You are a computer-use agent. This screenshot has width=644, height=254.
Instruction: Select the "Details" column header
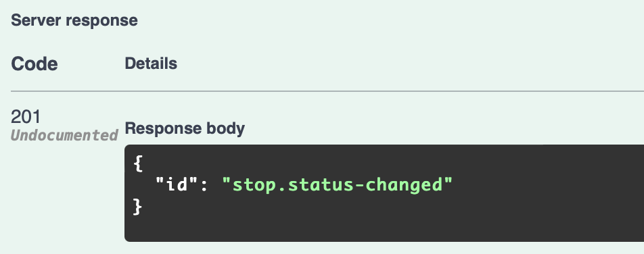151,63
